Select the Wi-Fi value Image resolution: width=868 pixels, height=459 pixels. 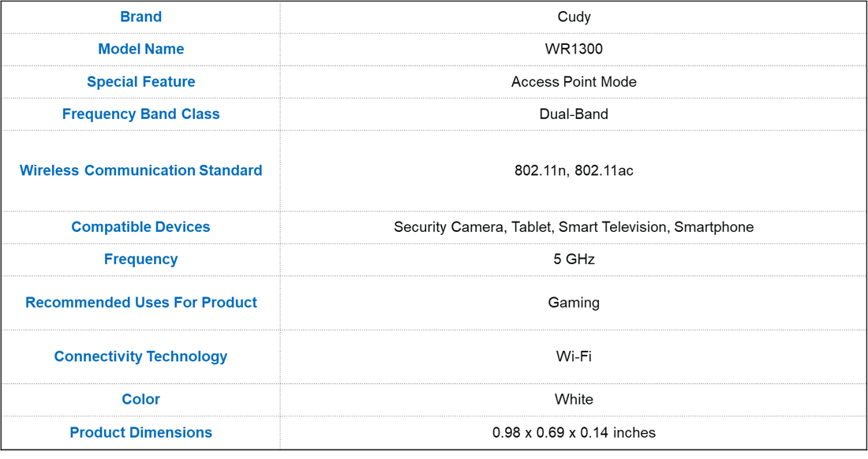pos(574,356)
